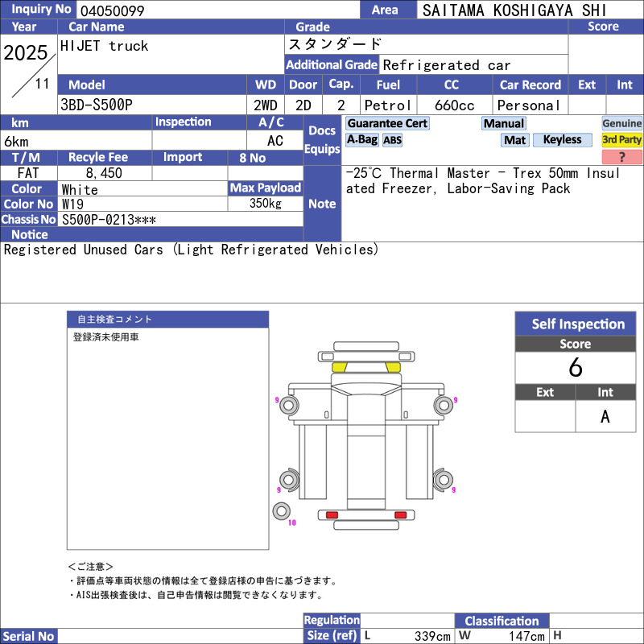Click the Guarantee Cert badge
The height and width of the screenshot is (644, 644).
tap(387, 123)
